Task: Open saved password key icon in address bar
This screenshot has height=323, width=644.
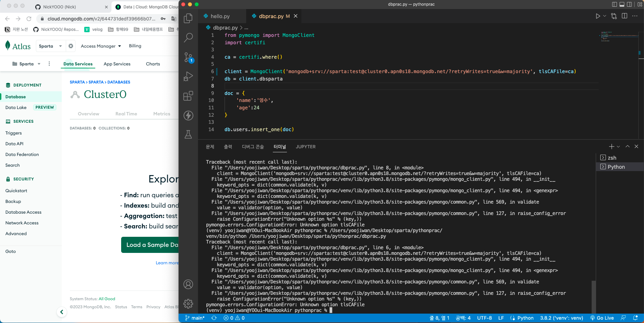Action: pos(163,19)
